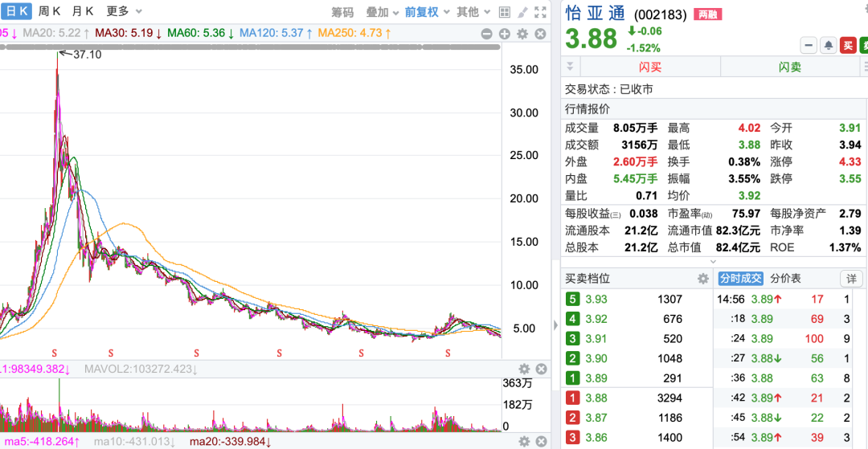Open the 叠加 overlay dropdown

click(381, 11)
